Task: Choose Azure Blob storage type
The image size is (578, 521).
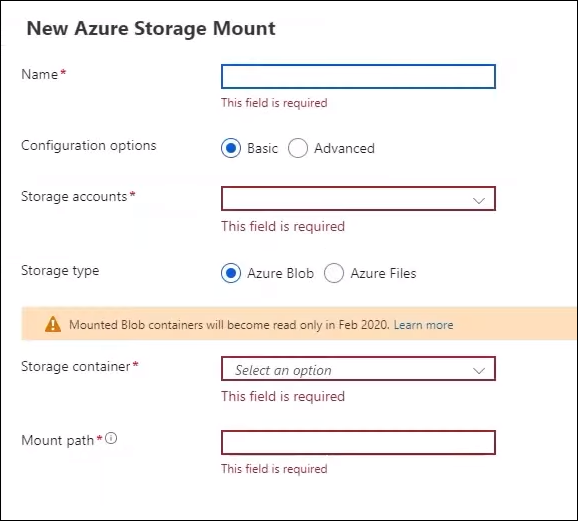Action: tap(231, 273)
